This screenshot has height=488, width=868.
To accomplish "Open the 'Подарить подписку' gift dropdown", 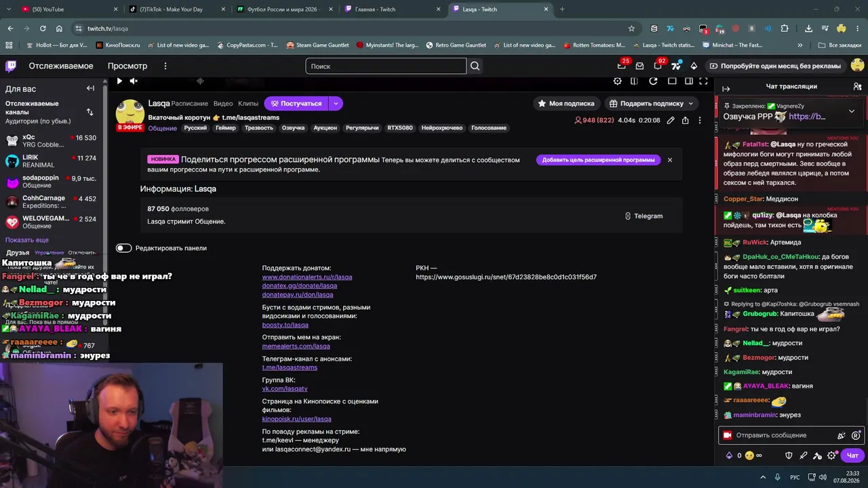I will coord(652,104).
